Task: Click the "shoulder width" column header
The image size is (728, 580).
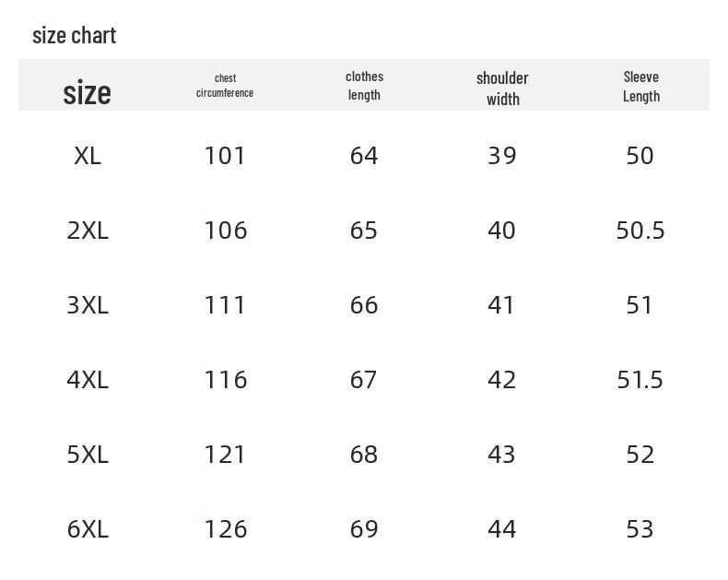Action: 502,88
